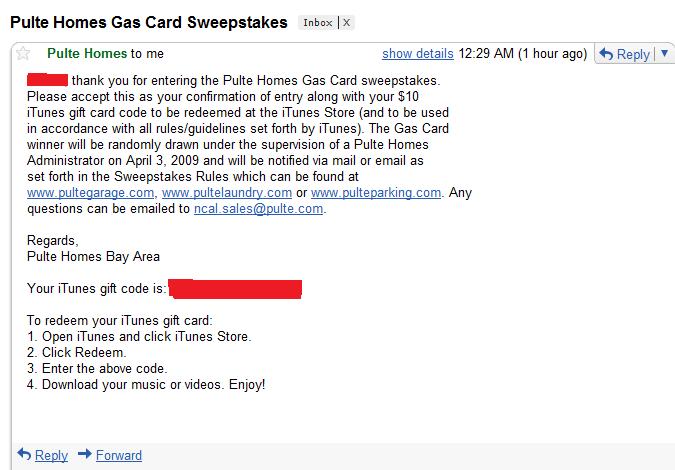
Task: Click the bottom reply arrow icon
Action: 25,455
